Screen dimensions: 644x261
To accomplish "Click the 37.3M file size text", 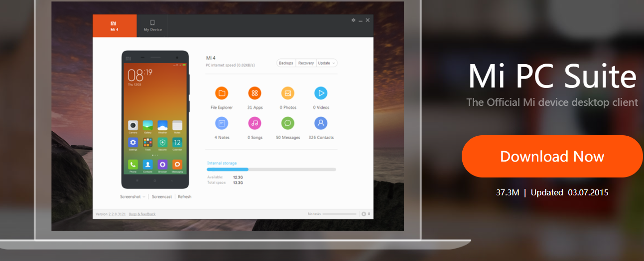I will pos(508,192).
